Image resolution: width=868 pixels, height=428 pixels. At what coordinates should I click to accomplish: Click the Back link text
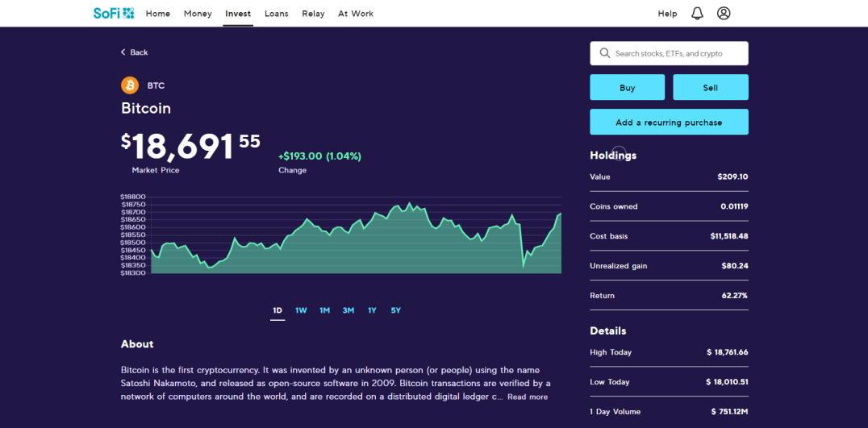coord(139,52)
